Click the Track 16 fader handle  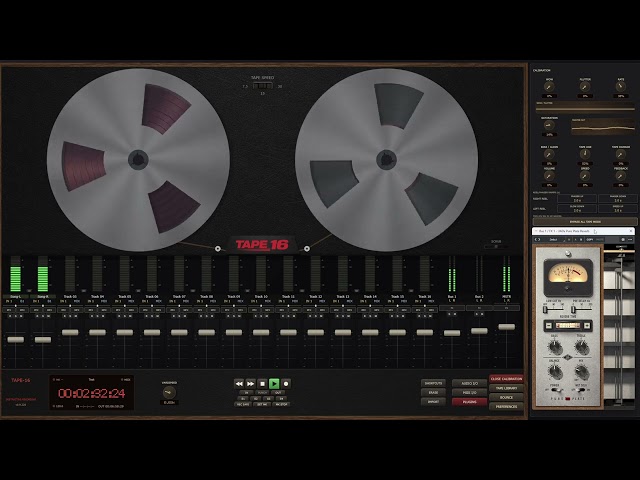[424, 333]
